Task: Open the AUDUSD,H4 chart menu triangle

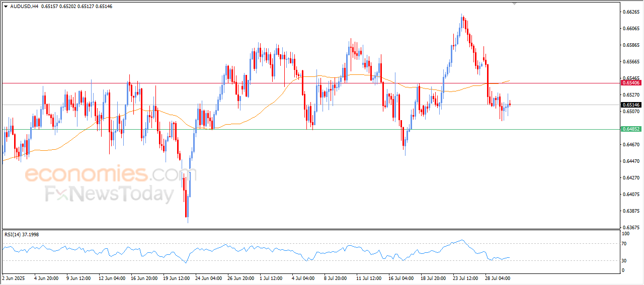Action: click(x=6, y=7)
